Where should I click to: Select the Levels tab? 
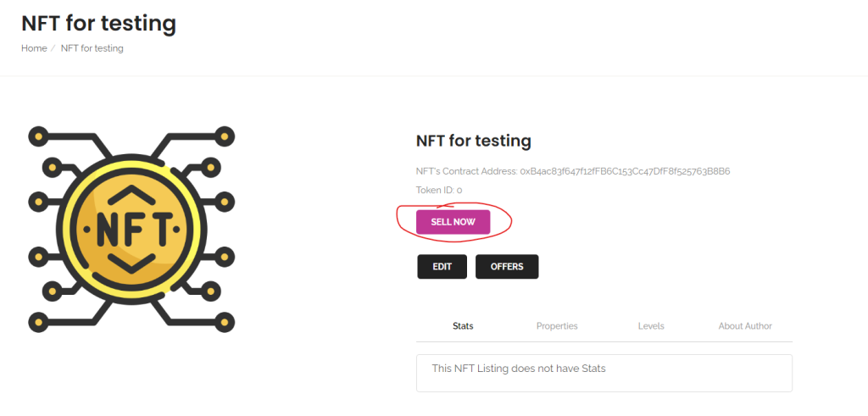(x=651, y=326)
